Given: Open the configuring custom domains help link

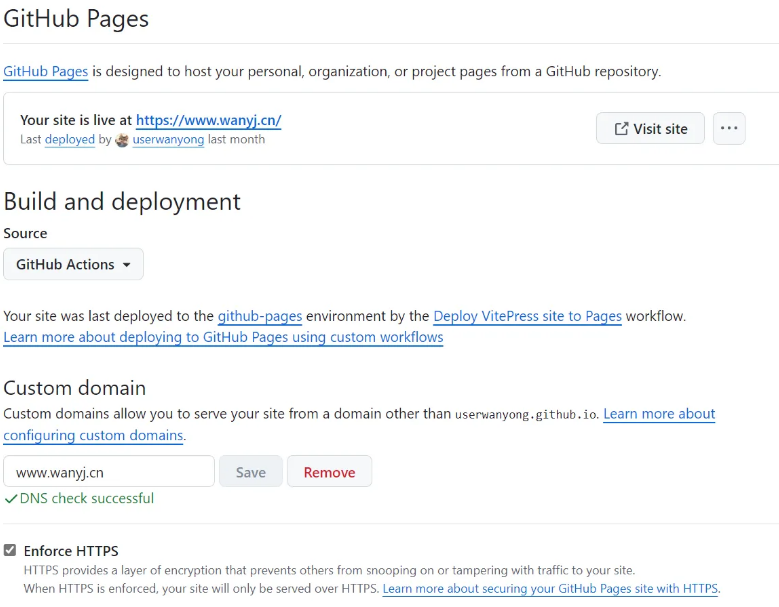Looking at the screenshot, I should (93, 435).
